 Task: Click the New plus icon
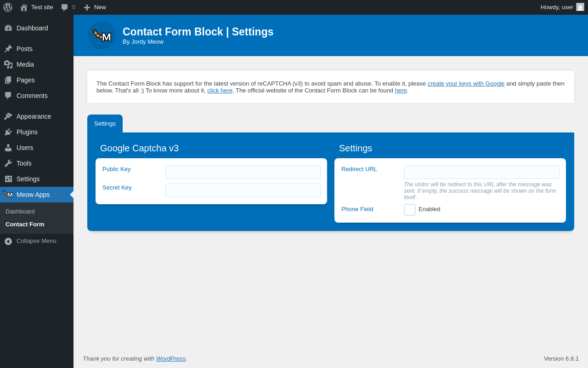coord(87,7)
